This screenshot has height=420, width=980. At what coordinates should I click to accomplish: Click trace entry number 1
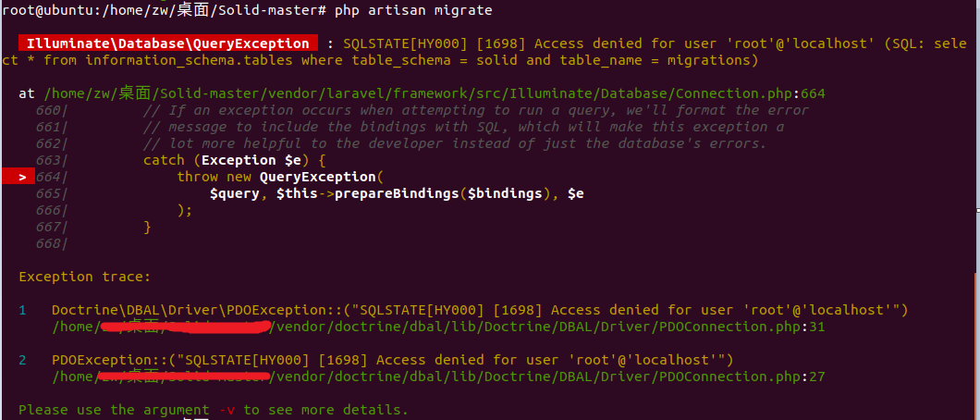pyautogui.click(x=23, y=310)
